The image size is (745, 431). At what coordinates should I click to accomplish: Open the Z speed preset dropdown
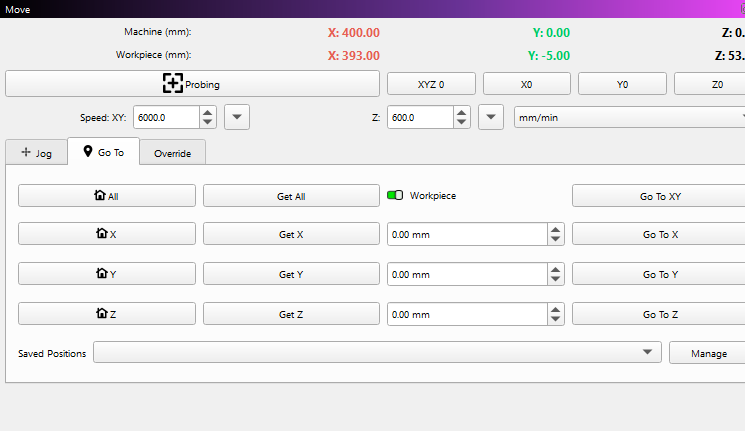491,117
